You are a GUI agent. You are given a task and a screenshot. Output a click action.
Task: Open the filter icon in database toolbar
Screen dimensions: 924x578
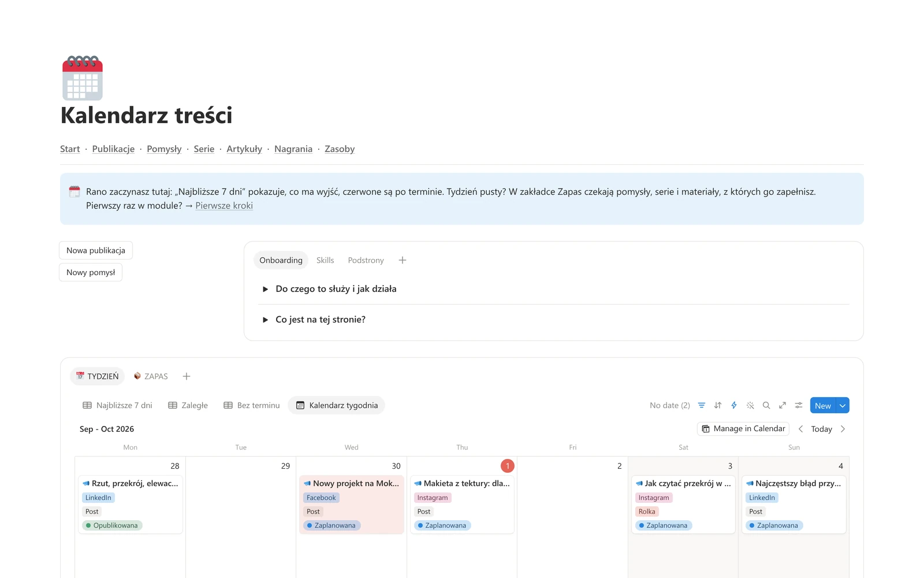701,405
